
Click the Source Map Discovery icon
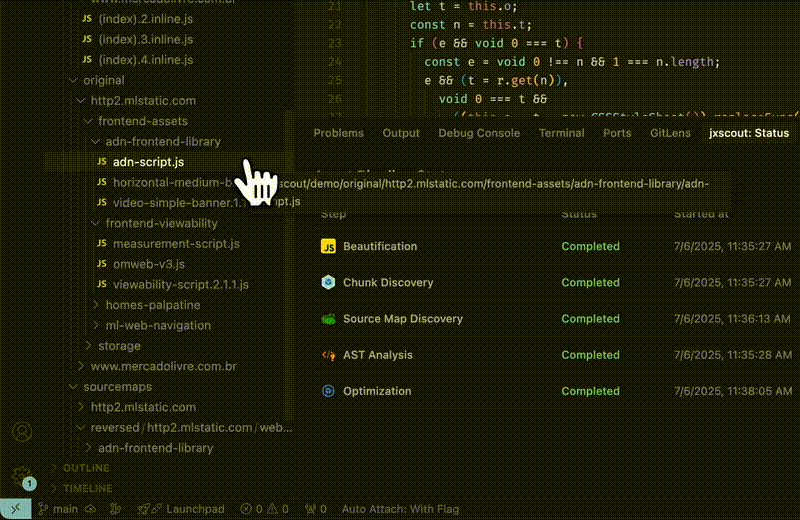[x=328, y=319]
